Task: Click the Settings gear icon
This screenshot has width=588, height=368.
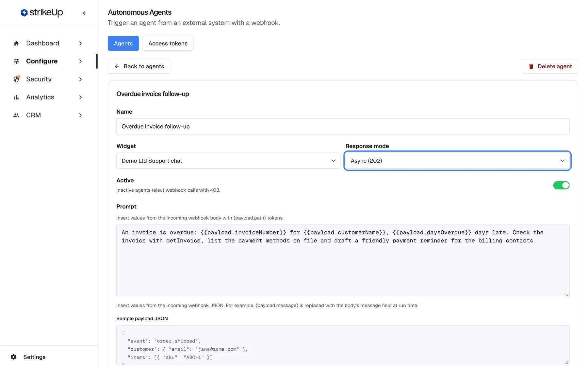Action: point(13,357)
